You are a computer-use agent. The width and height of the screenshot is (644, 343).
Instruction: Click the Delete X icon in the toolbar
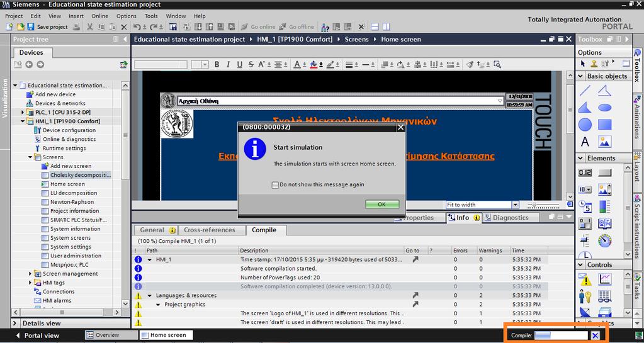(124, 27)
